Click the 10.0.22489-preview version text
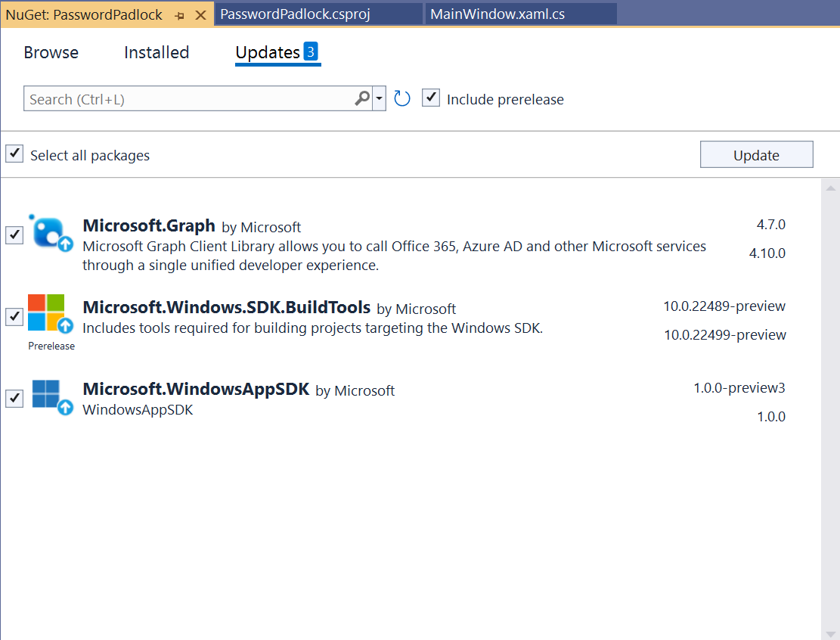 [724, 306]
